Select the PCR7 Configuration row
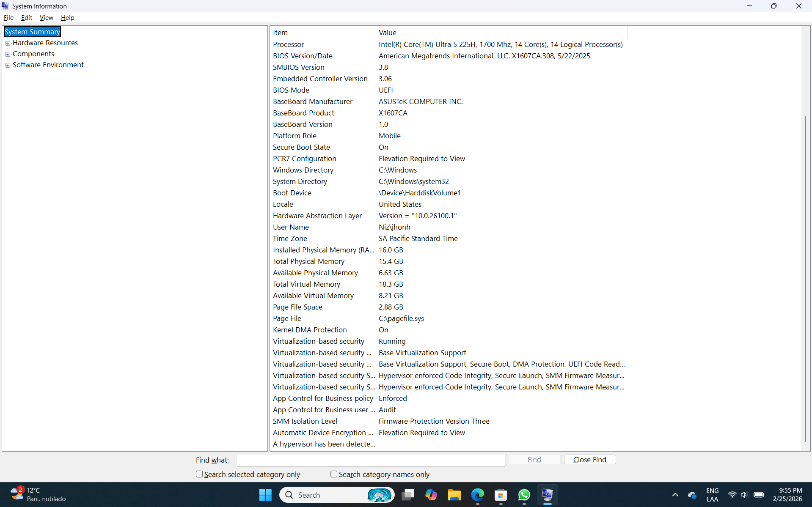 tap(449, 159)
